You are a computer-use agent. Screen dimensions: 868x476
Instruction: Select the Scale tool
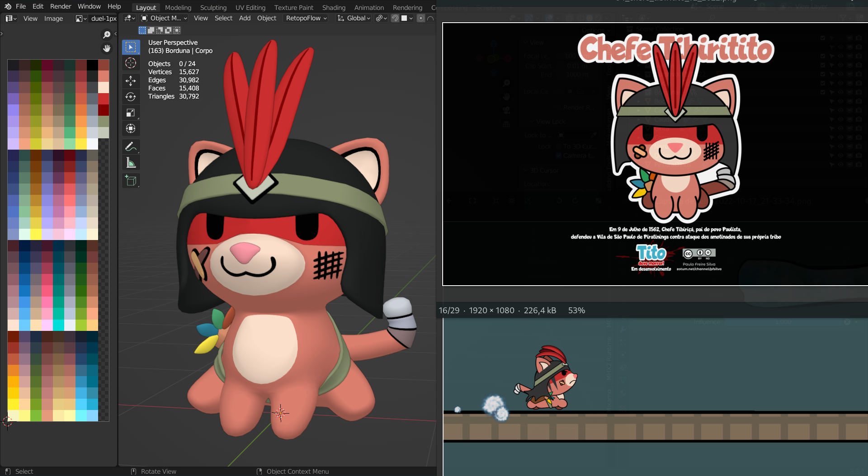131,113
